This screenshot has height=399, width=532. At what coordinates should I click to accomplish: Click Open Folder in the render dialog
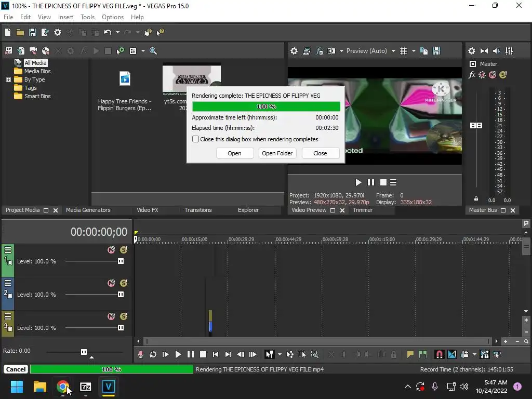pos(277,153)
